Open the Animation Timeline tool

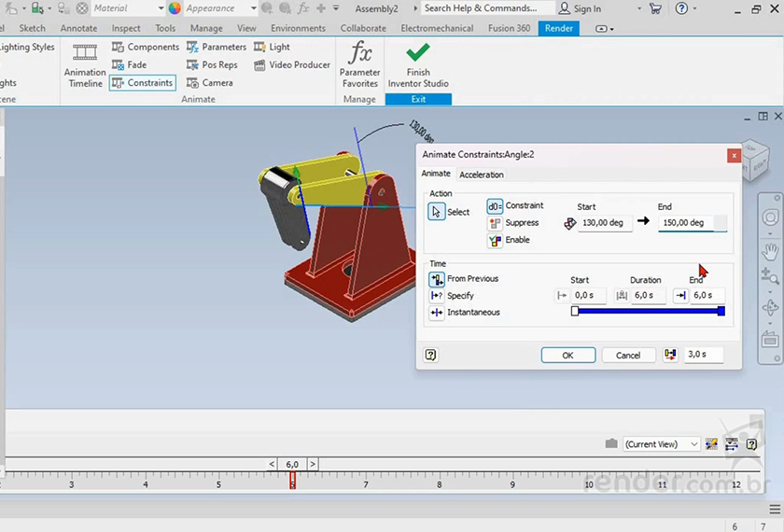point(85,63)
